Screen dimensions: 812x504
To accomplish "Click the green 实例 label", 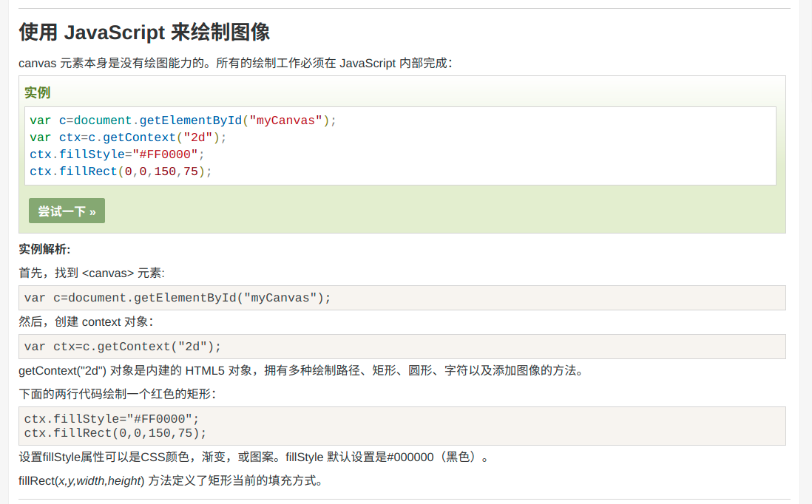I will 37,93.
